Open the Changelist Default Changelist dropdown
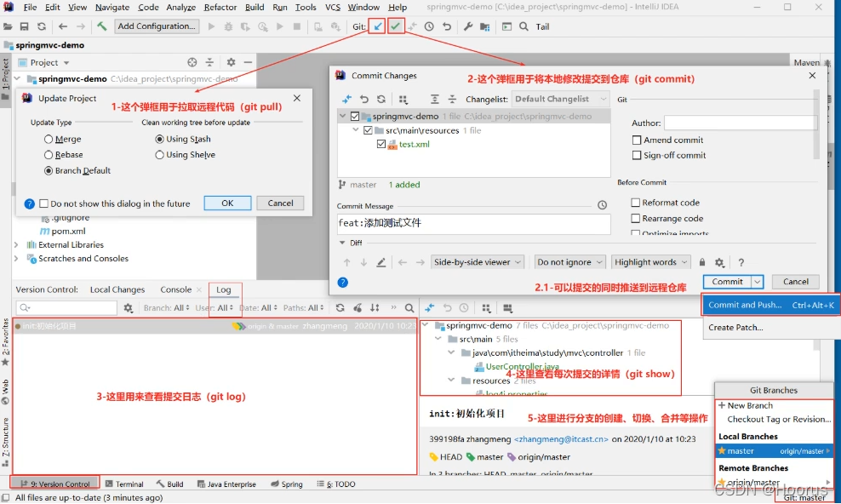 [x=560, y=99]
